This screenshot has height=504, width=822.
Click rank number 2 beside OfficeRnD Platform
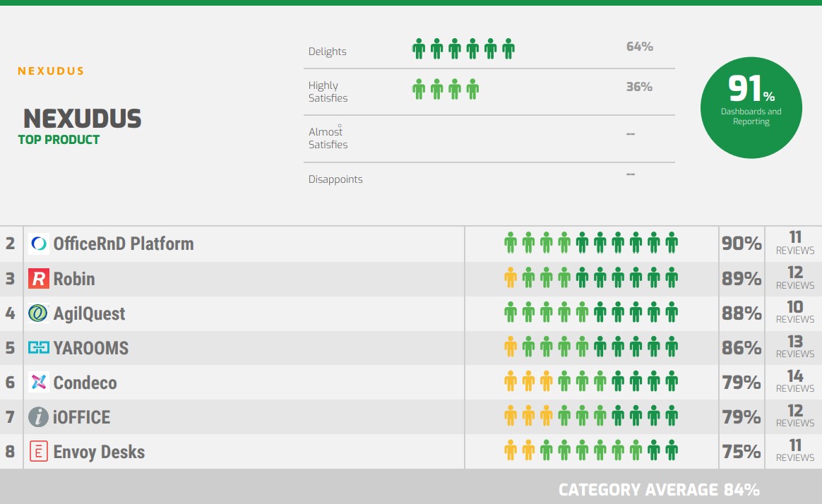click(x=11, y=244)
